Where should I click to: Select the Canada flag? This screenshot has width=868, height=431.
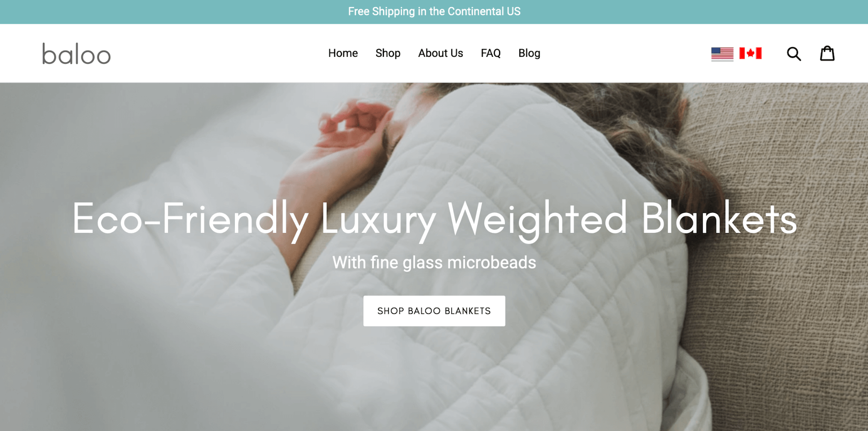point(750,53)
